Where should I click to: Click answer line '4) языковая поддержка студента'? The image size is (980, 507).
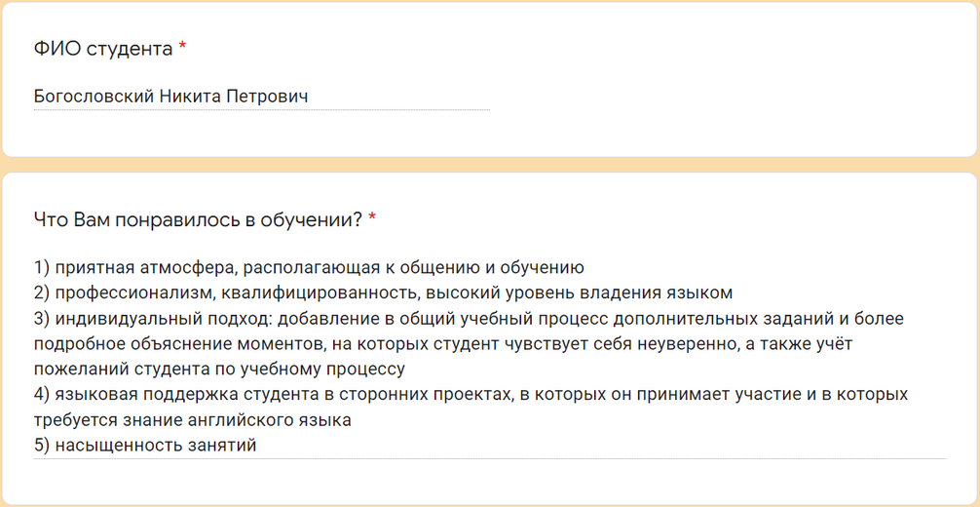coord(471,394)
